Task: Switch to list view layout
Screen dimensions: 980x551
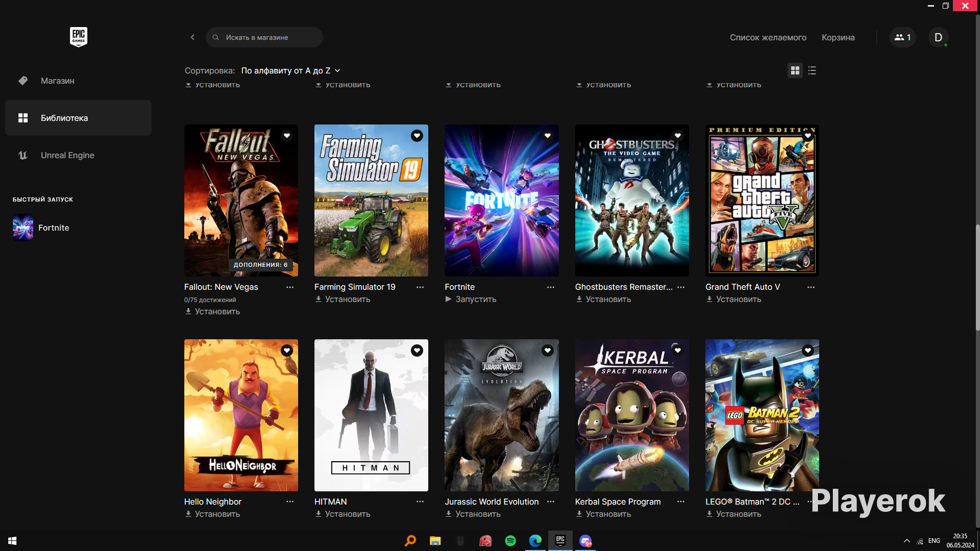Action: (x=812, y=71)
